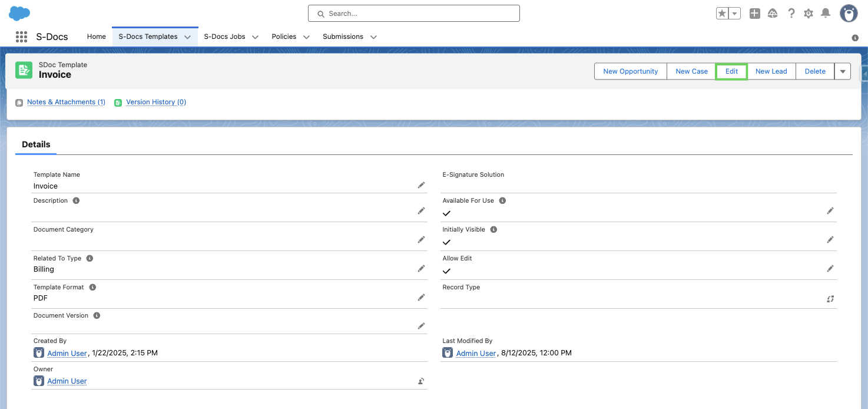The width and height of the screenshot is (868, 409).
Task: Show Document Version info icon
Action: click(97, 315)
